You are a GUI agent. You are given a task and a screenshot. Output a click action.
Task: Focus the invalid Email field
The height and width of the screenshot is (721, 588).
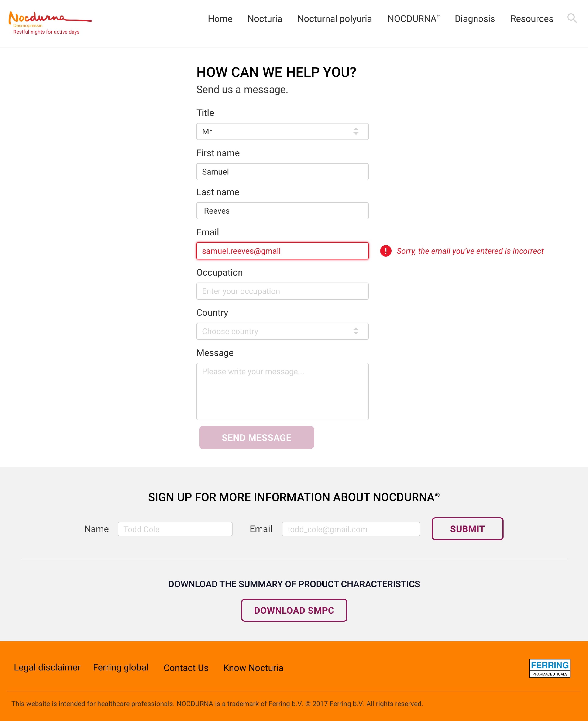(282, 251)
